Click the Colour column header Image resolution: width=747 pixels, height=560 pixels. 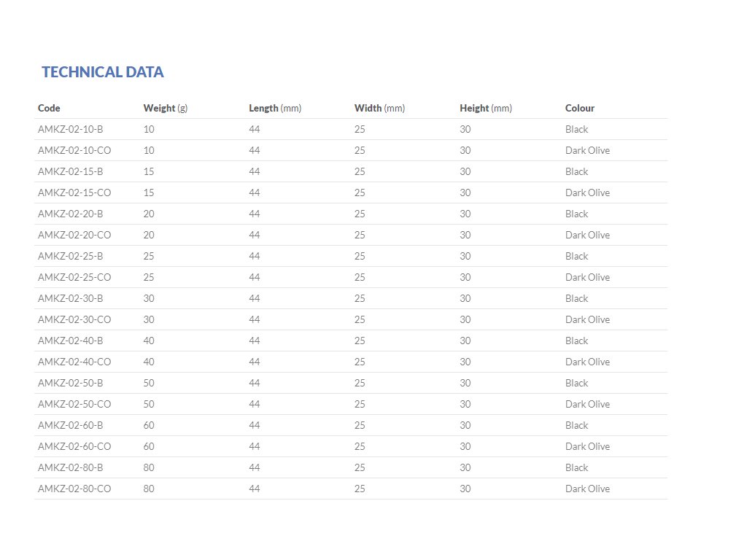pyautogui.click(x=579, y=108)
